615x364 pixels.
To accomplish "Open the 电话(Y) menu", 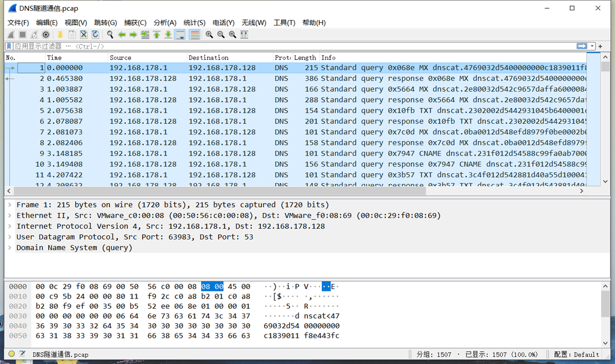I will pyautogui.click(x=224, y=22).
